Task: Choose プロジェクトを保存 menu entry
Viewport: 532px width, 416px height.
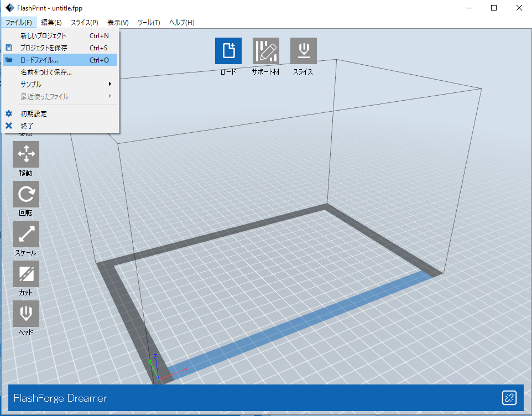Action: coord(60,48)
